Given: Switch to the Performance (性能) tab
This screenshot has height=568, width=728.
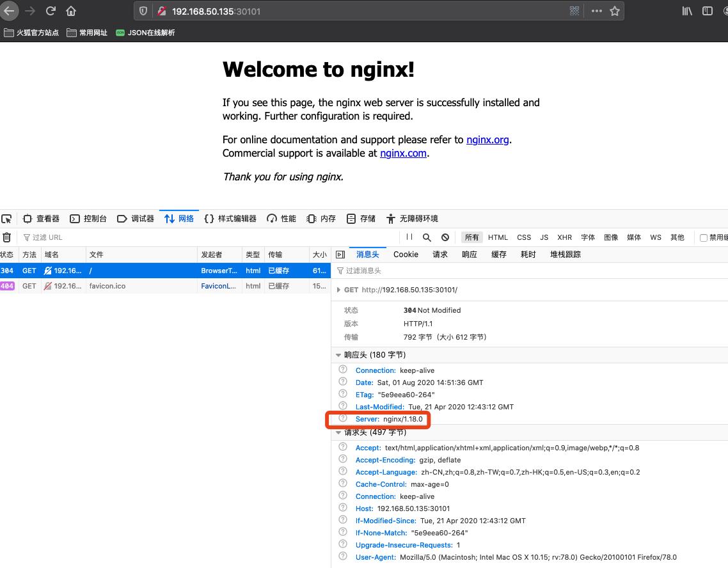Looking at the screenshot, I should tap(281, 219).
